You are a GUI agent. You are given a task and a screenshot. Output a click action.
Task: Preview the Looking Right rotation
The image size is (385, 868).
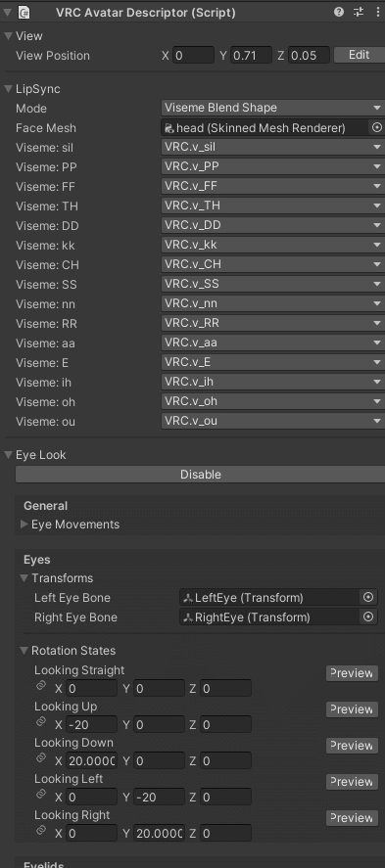pyautogui.click(x=352, y=818)
